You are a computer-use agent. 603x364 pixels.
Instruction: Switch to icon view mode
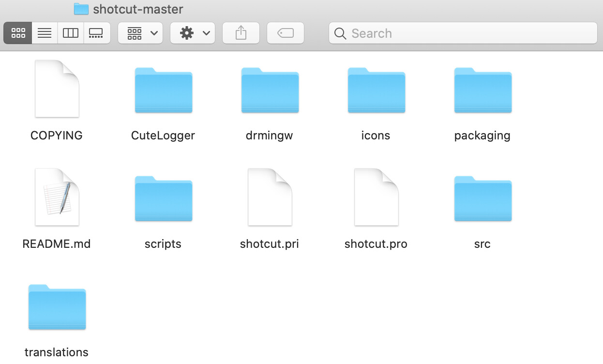[18, 33]
